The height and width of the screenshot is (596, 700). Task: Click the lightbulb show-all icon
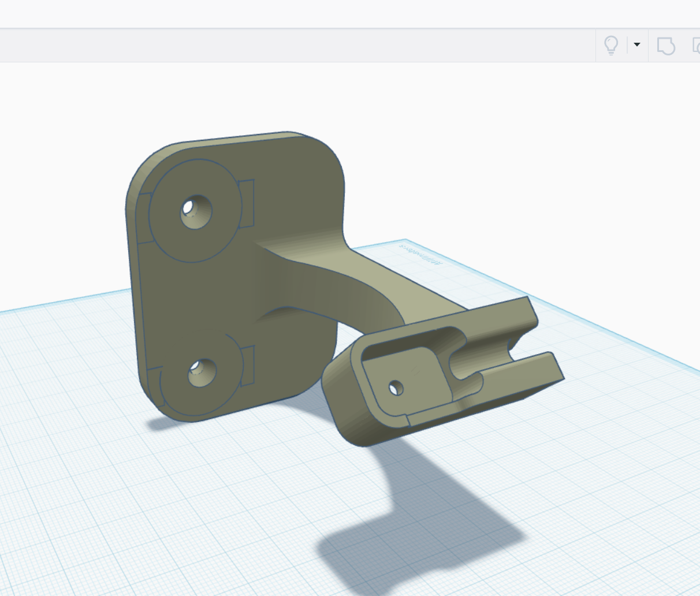pos(611,45)
